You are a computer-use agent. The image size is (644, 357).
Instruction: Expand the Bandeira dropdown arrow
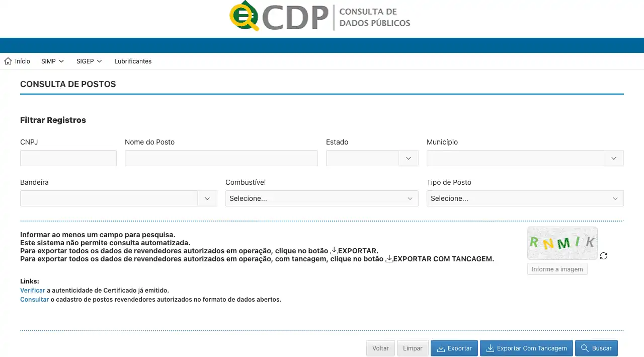(x=207, y=198)
